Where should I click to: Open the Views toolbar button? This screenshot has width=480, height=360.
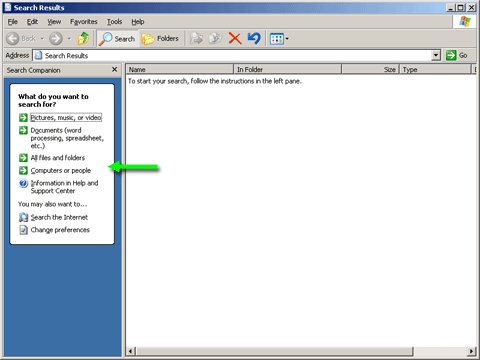coord(276,39)
